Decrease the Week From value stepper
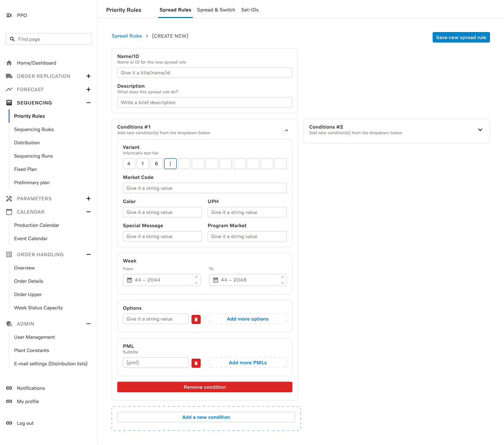The width and height of the screenshot is (504, 445). coord(196,283)
